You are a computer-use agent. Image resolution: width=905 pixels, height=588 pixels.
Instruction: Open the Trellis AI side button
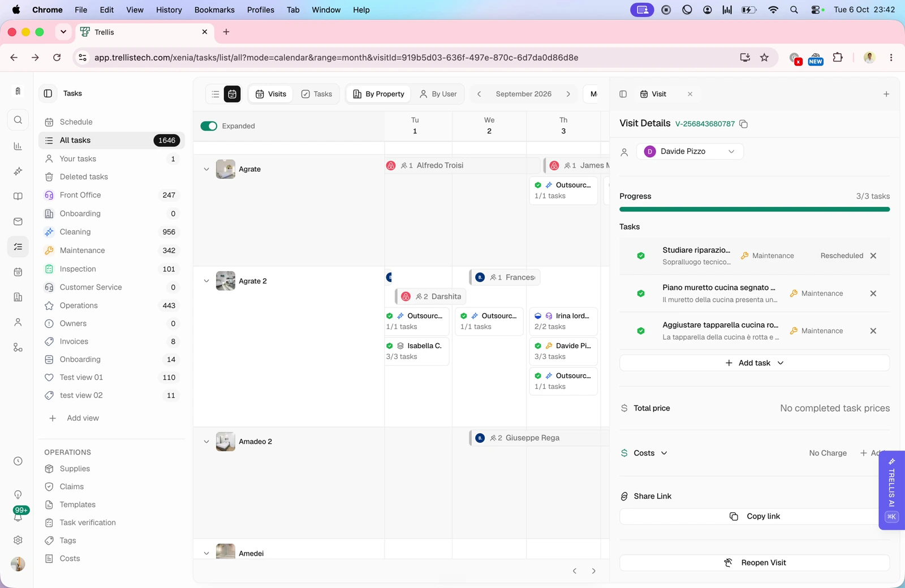tap(891, 490)
